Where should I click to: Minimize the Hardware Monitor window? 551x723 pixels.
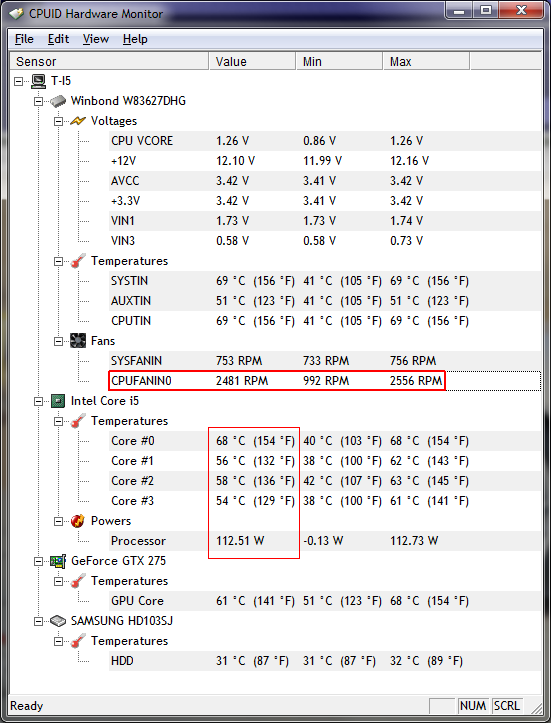pyautogui.click(x=459, y=10)
